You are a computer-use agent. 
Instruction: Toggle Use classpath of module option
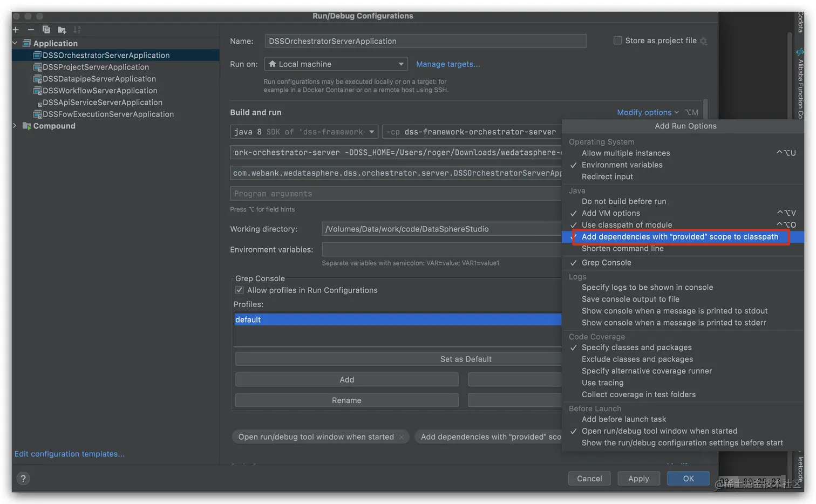(627, 225)
